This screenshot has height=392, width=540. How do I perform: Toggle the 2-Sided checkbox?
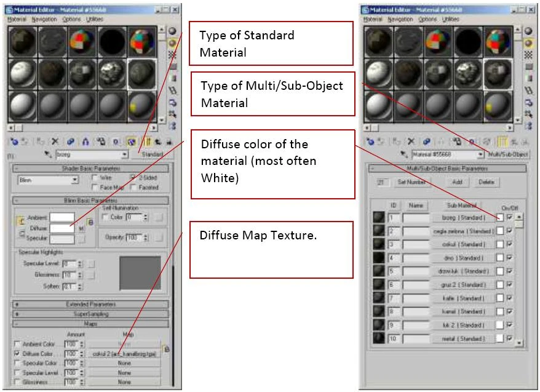[133, 177]
